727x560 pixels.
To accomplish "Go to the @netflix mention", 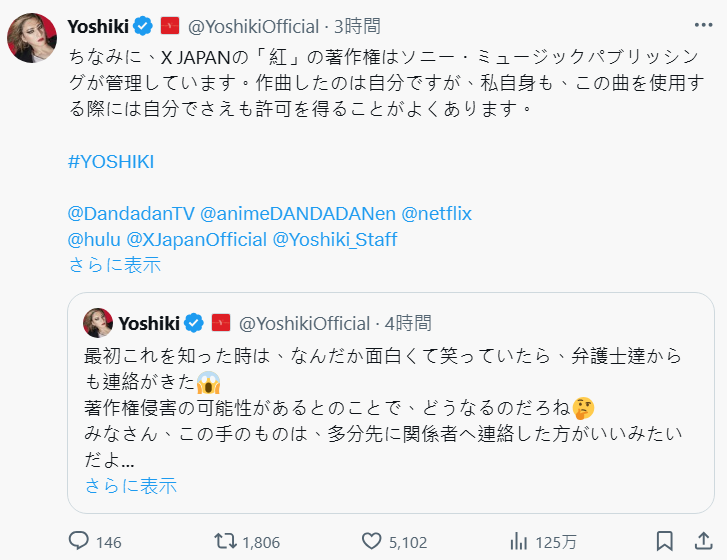I will coord(439,213).
